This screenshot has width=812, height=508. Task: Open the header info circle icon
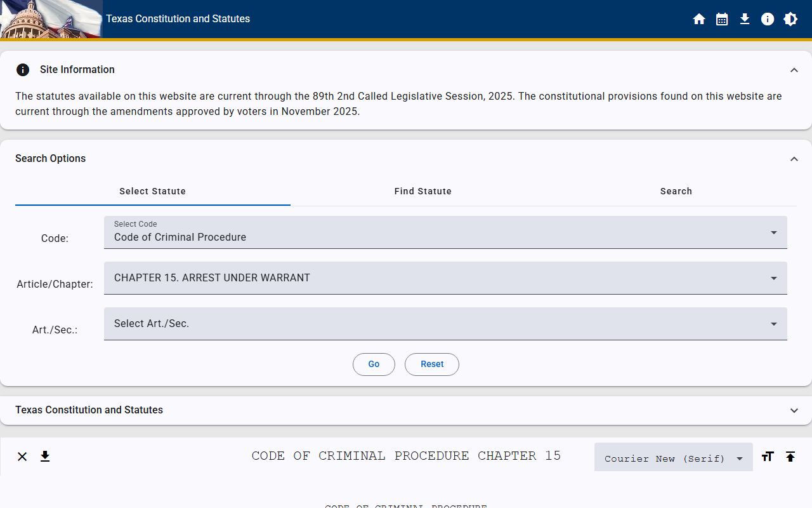pyautogui.click(x=768, y=19)
